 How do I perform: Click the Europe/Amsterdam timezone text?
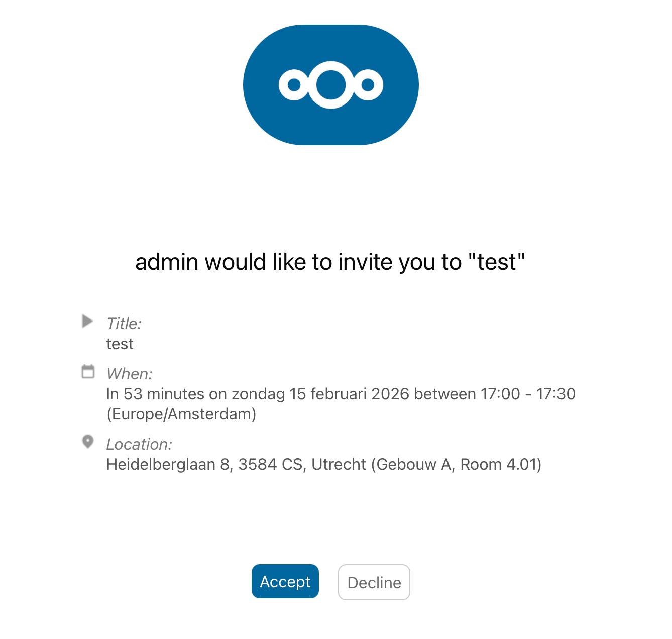(x=181, y=414)
